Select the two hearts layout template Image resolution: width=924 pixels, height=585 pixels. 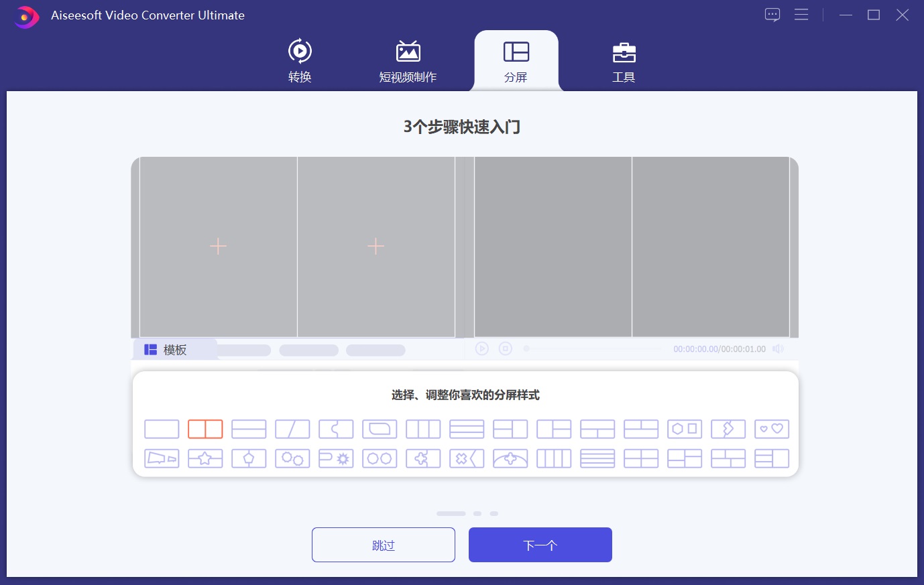pyautogui.click(x=772, y=429)
